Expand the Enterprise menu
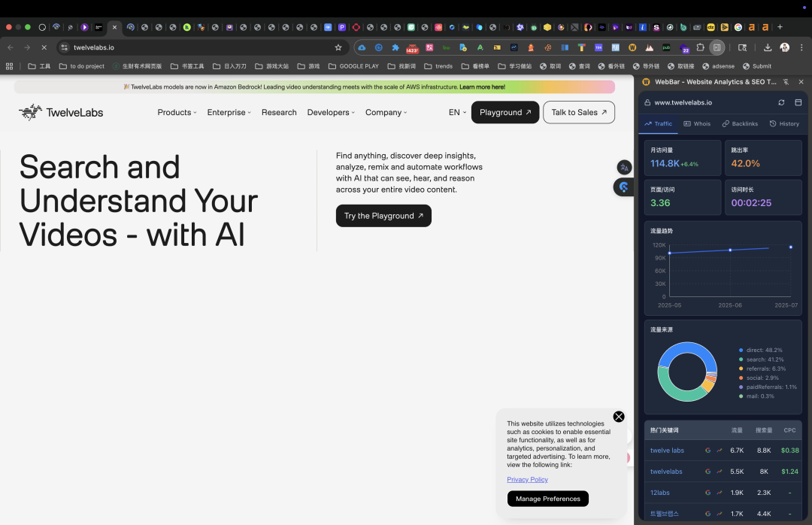This screenshot has width=812, height=525. tap(229, 113)
